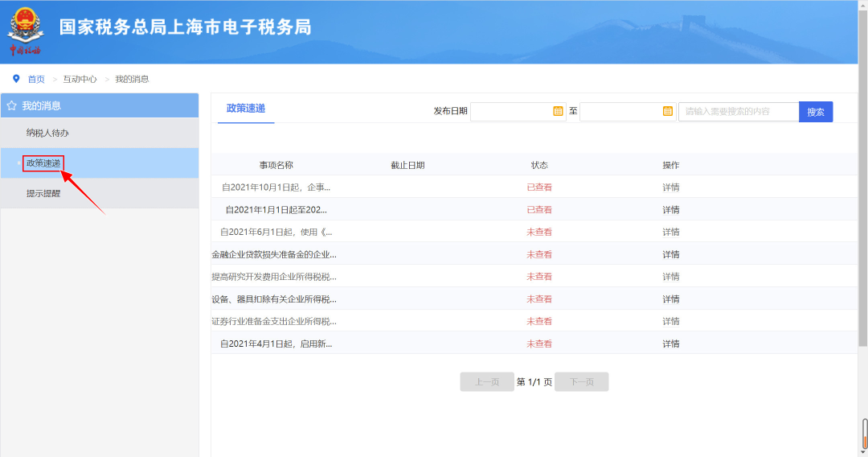868x457 pixels.
Task: Switch to the 政策速递 tab
Action: click(246, 109)
